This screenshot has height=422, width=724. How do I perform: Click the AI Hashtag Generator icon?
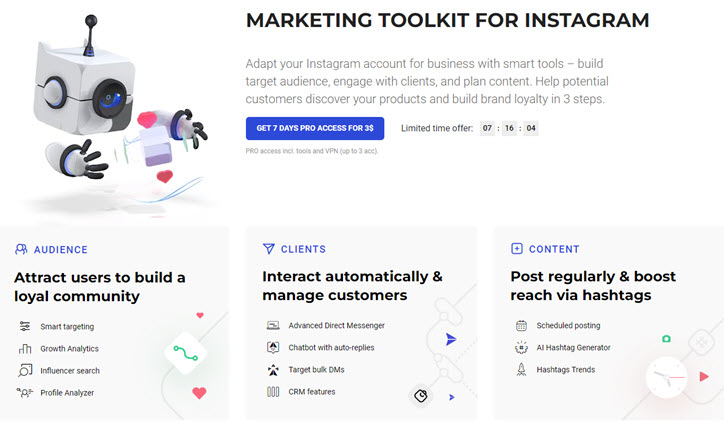point(521,348)
